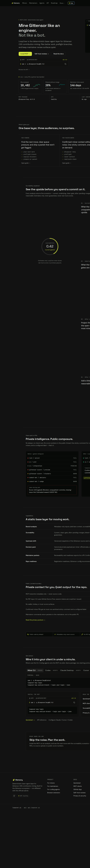Click the subnet-bot / advisory row
Image resolution: width=90 pixels, height=868 pixels.
(x=52, y=477)
